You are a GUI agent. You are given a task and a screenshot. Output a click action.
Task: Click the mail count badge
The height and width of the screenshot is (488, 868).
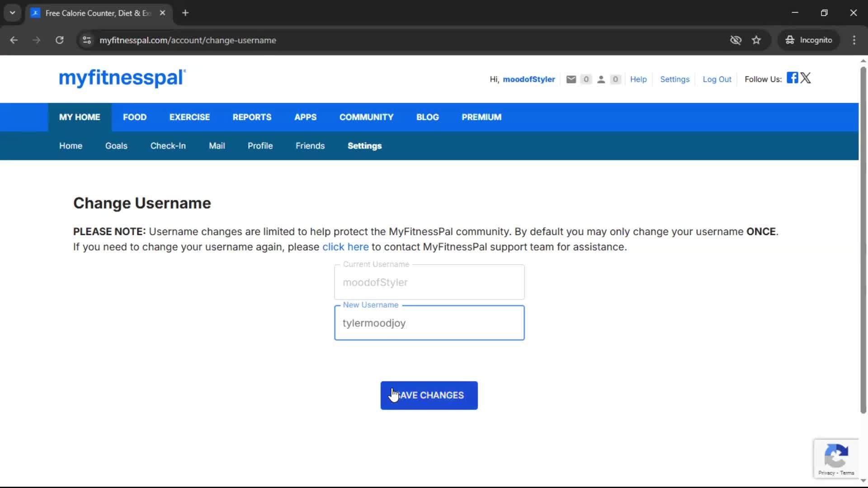pyautogui.click(x=586, y=80)
